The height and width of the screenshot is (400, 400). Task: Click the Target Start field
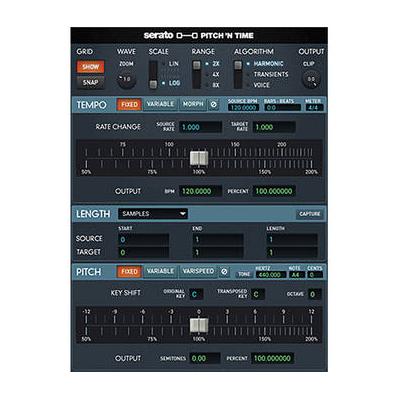pos(144,252)
